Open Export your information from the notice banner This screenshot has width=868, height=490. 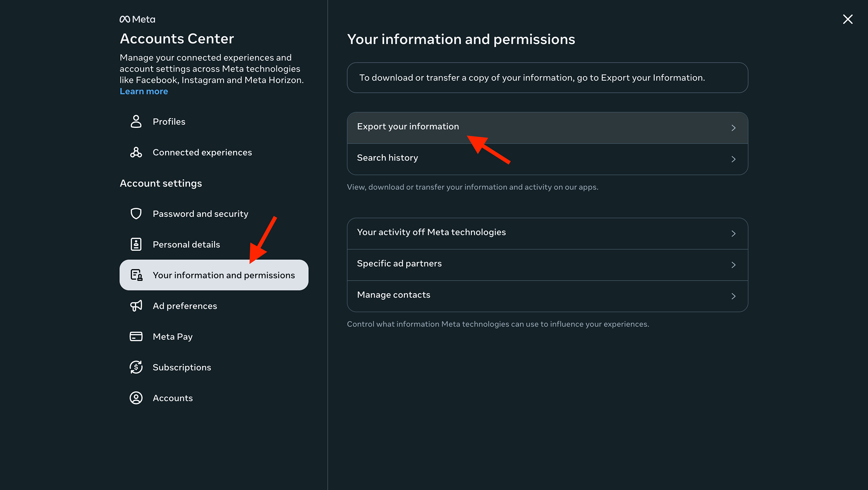pyautogui.click(x=652, y=78)
